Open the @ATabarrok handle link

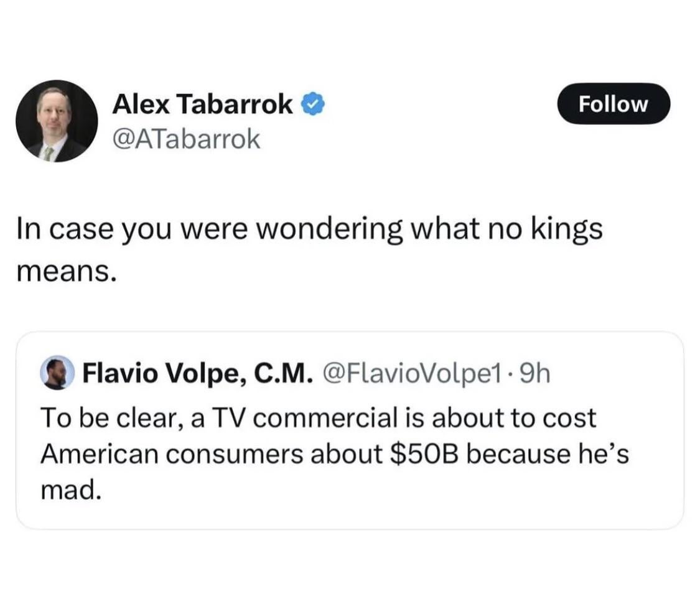click(x=185, y=139)
